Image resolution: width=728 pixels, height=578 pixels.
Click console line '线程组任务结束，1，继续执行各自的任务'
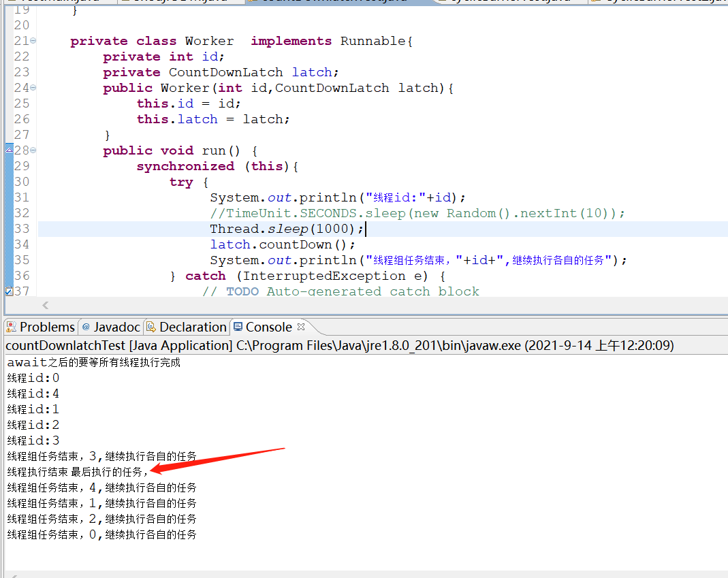point(101,503)
